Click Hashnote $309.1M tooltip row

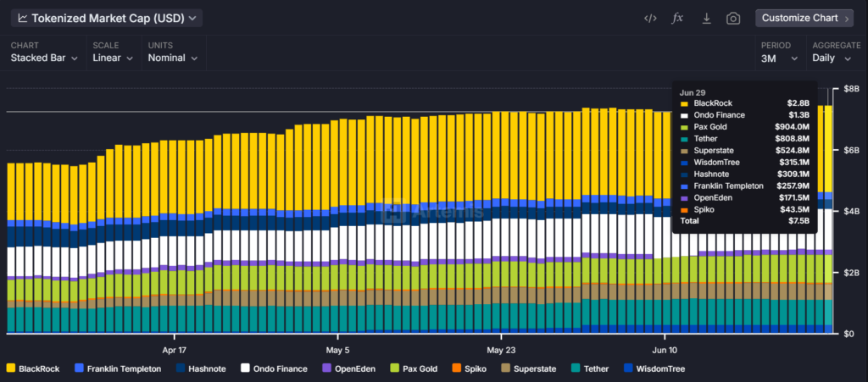(744, 174)
